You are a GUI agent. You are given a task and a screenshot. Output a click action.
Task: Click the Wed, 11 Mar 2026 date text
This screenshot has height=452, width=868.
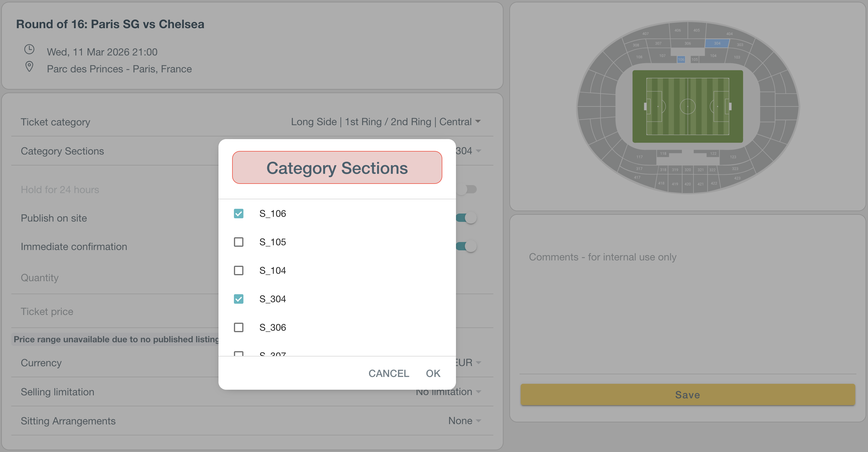click(102, 52)
